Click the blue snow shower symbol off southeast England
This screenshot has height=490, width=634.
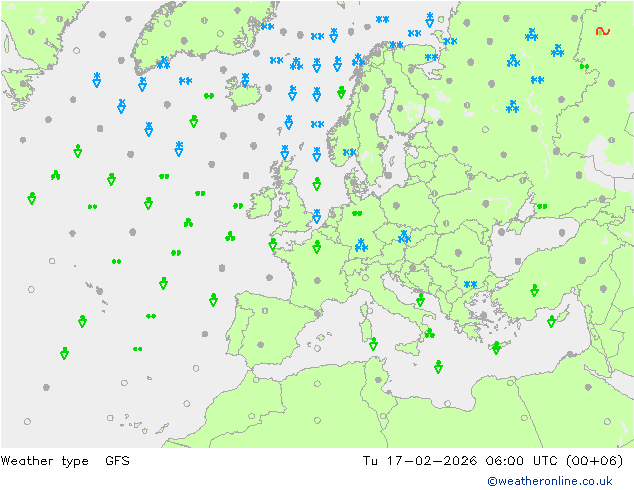point(317,216)
